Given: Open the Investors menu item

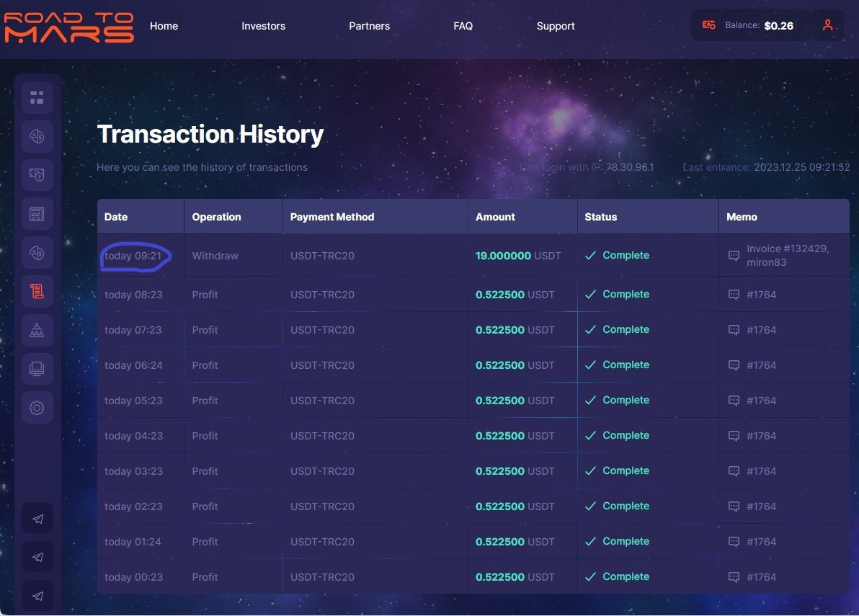Looking at the screenshot, I should click(264, 26).
